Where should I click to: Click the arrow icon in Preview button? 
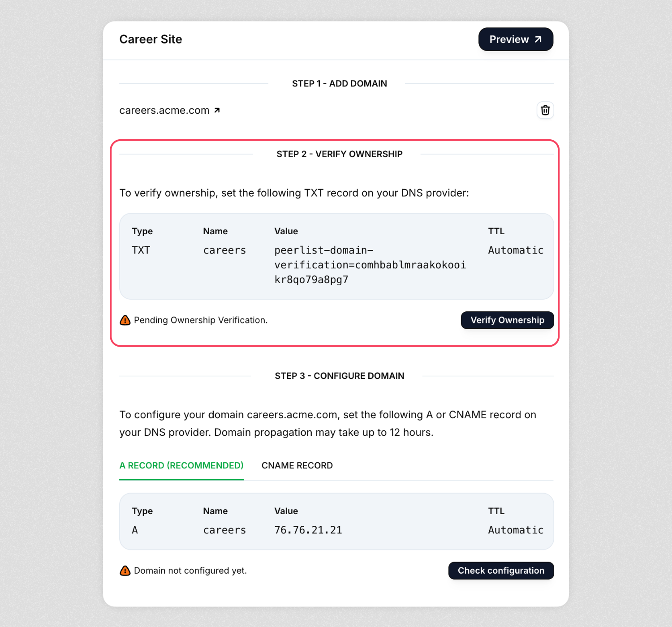click(538, 39)
